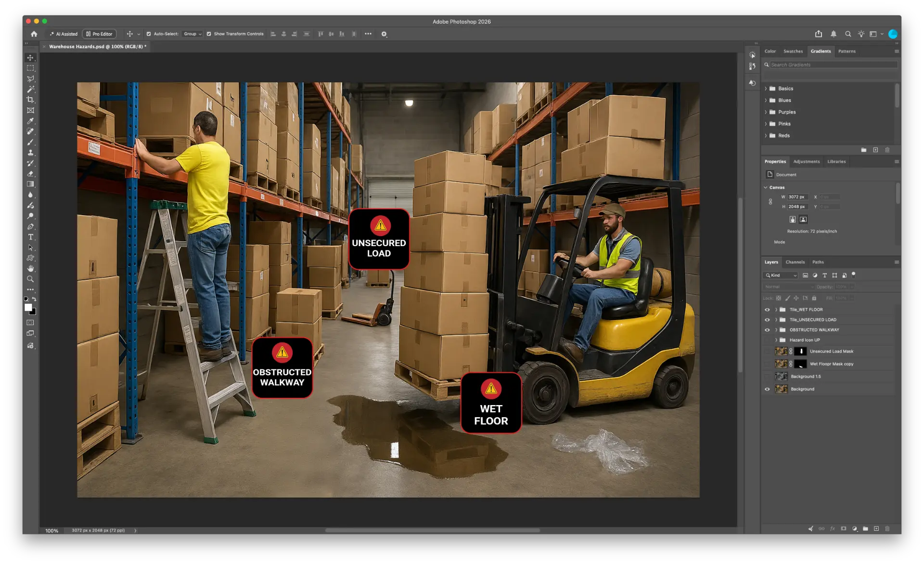
Task: Switch to the Paths tab
Action: [818, 262]
